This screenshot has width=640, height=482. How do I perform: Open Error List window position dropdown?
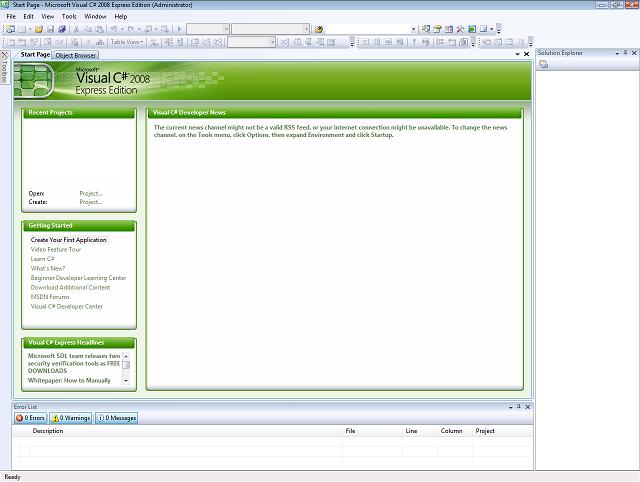click(x=511, y=407)
